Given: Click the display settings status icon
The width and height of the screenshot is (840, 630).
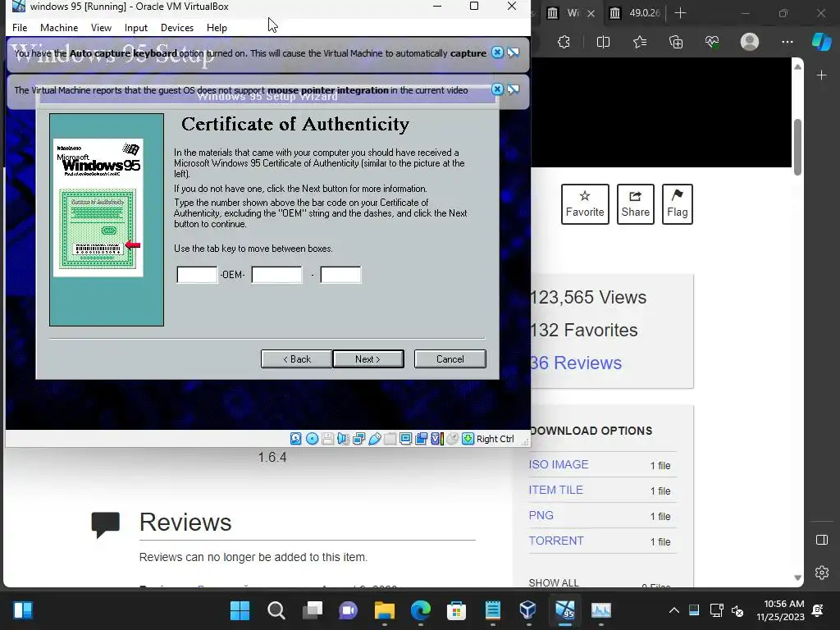Looking at the screenshot, I should click(x=405, y=439).
